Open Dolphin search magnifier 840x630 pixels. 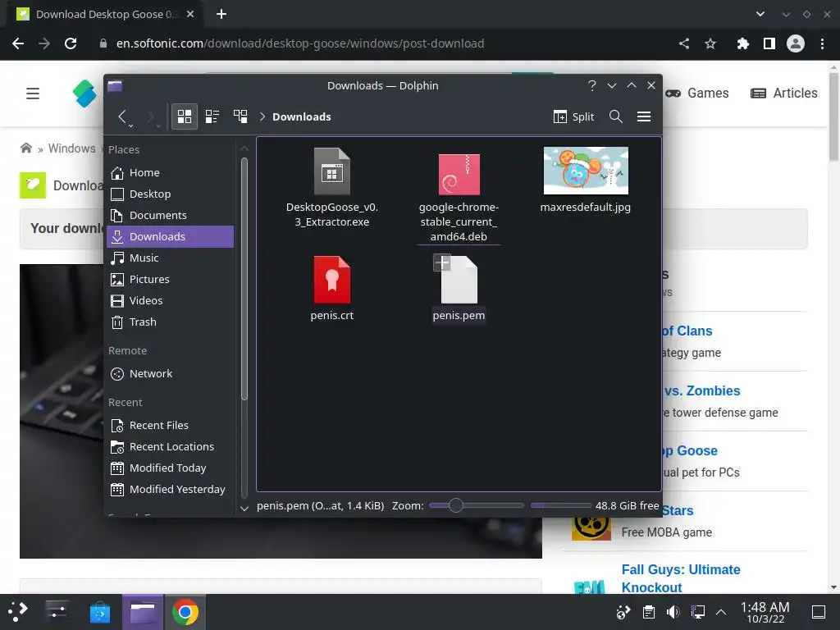pos(615,116)
